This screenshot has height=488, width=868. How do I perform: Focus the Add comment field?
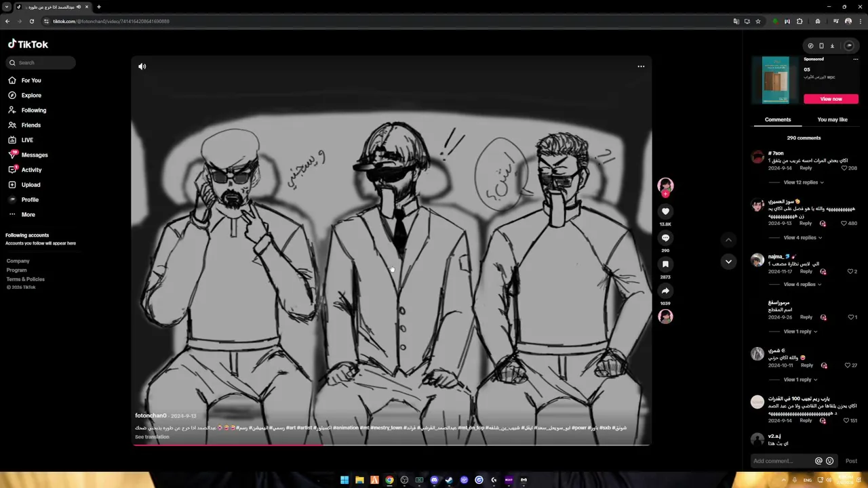(x=783, y=461)
